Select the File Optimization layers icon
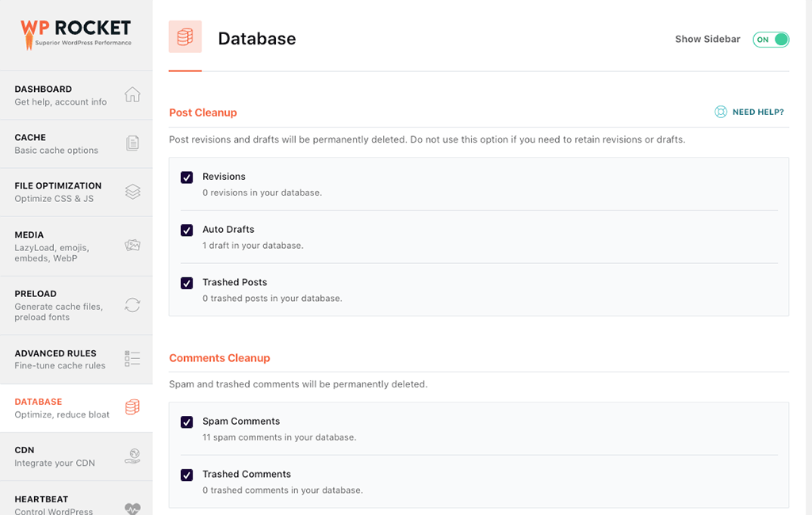Viewport: 812px width, 515px height. click(132, 192)
